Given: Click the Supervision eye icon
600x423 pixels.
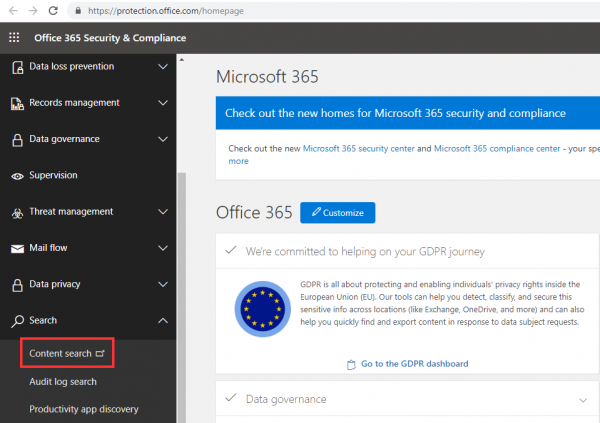Looking at the screenshot, I should click(17, 176).
